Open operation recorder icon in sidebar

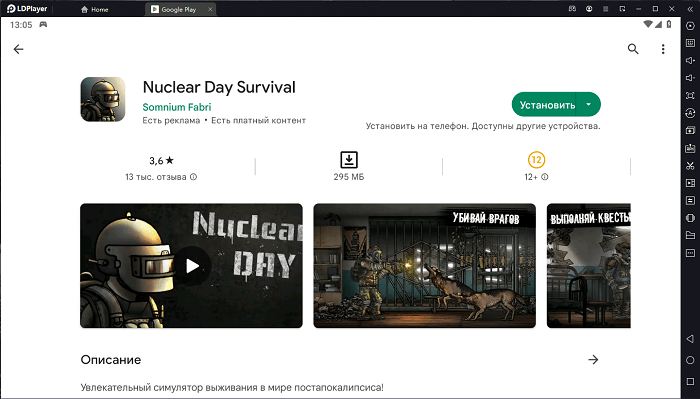pos(690,200)
